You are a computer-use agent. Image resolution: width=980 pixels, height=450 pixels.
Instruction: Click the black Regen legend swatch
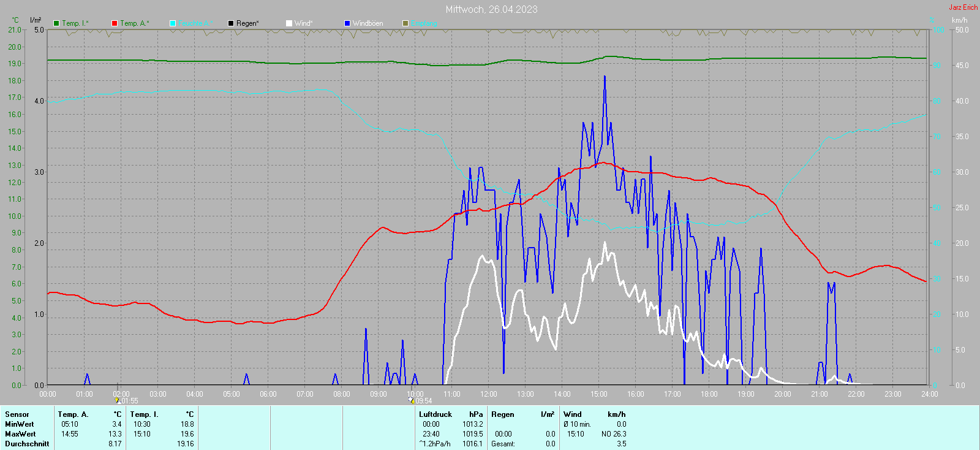click(231, 23)
